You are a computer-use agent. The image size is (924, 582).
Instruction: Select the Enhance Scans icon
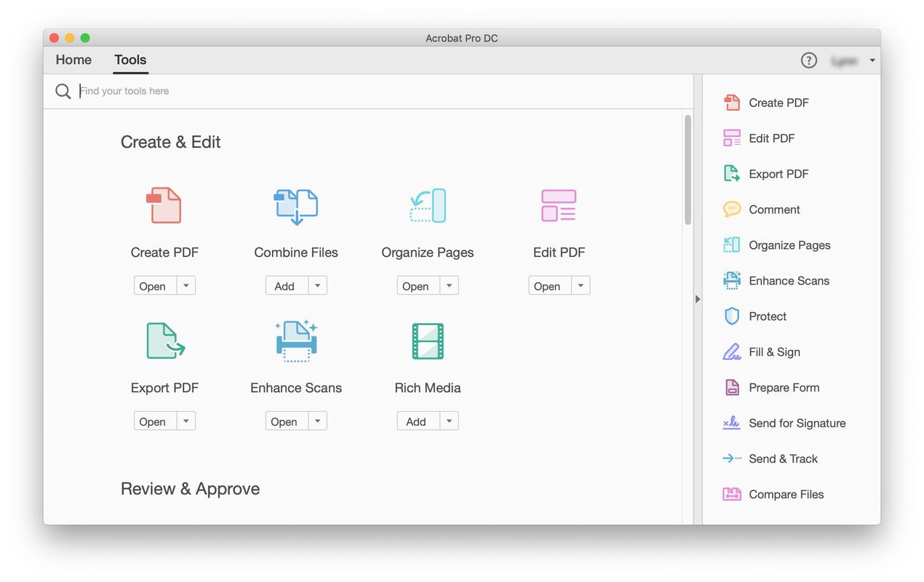coord(296,340)
